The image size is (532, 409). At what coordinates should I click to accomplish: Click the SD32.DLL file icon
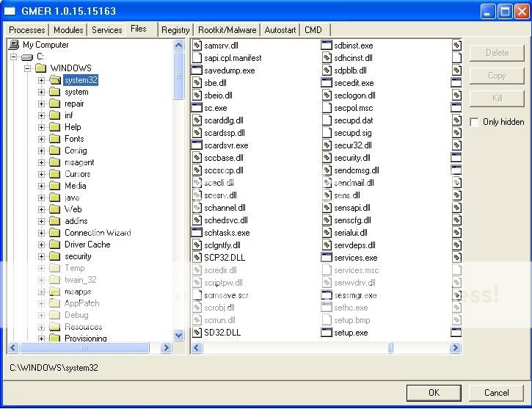click(197, 333)
